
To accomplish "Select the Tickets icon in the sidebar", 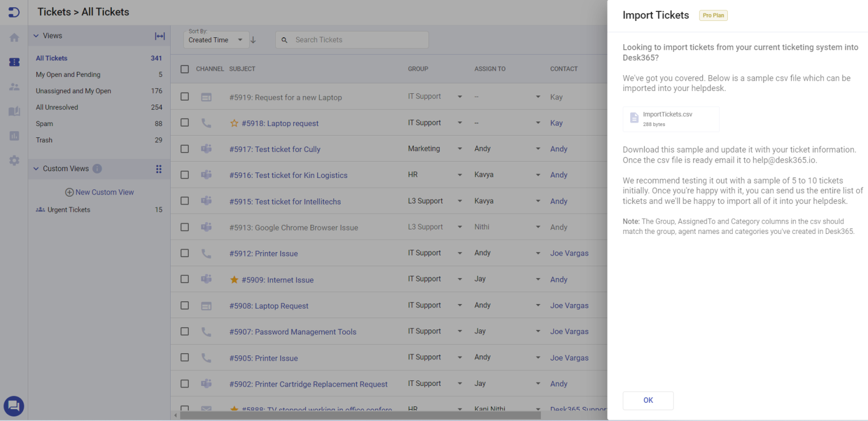I will click(14, 62).
